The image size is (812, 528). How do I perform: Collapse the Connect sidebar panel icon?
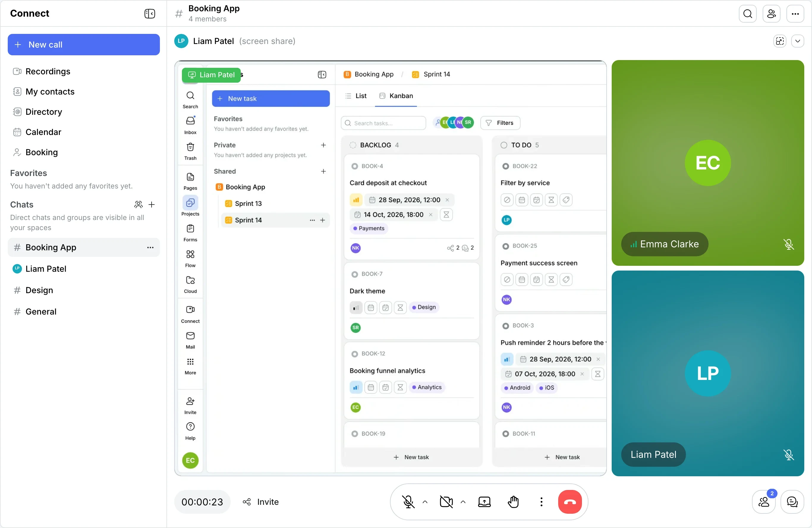click(150, 14)
